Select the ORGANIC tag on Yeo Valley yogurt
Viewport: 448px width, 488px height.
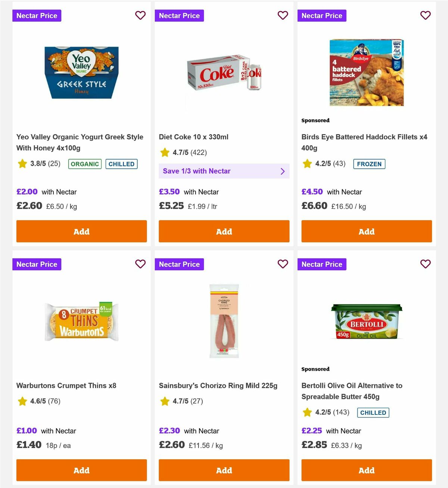pos(84,164)
